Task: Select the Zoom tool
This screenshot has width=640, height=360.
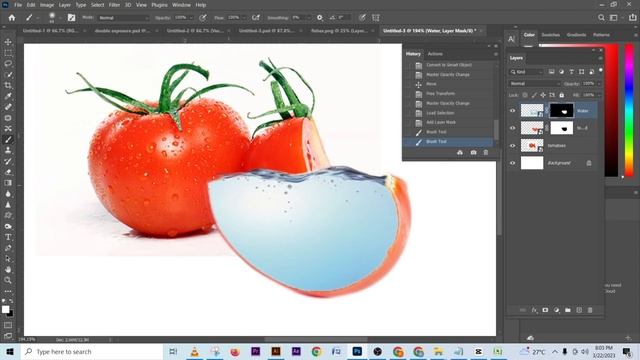Action: click(8, 280)
